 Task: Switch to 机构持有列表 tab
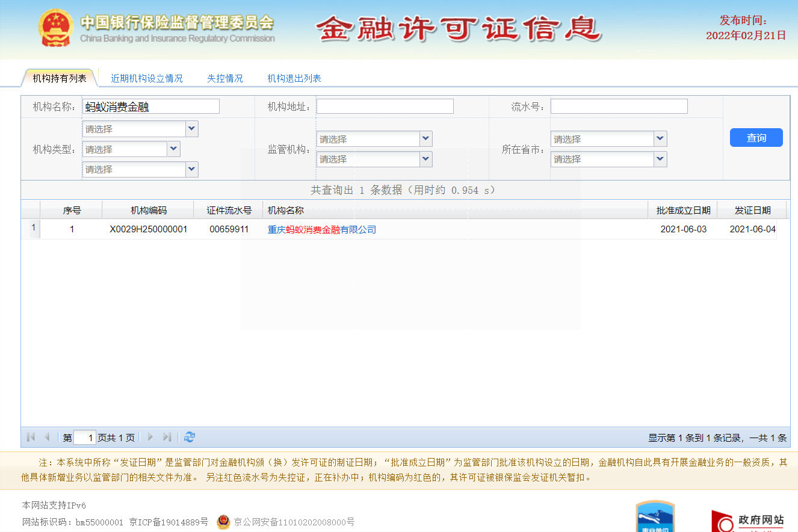click(60, 78)
